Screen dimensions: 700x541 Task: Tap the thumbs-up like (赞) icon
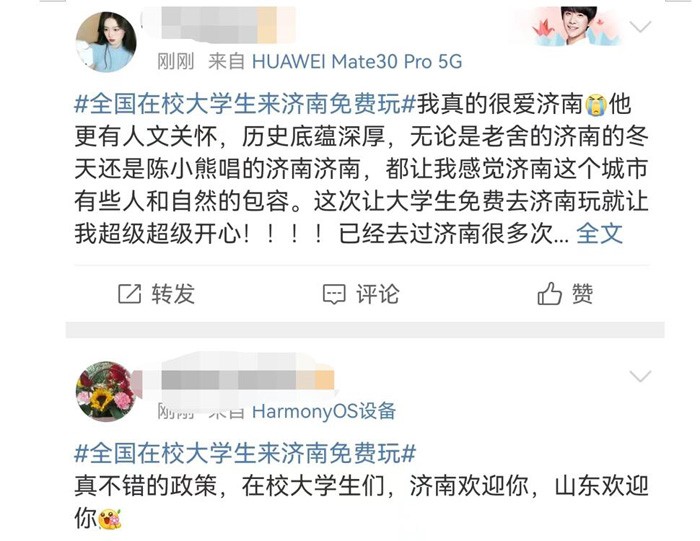pos(549,293)
